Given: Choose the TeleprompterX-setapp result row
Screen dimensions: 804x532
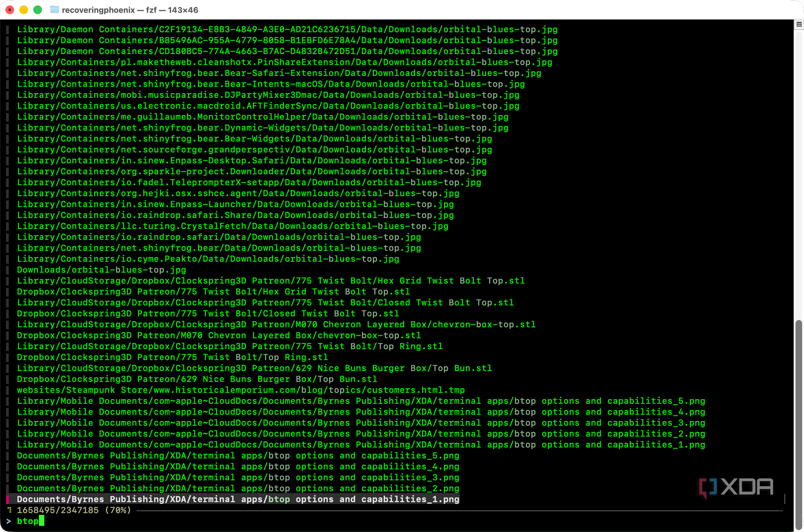Looking at the screenshot, I should [x=249, y=182].
